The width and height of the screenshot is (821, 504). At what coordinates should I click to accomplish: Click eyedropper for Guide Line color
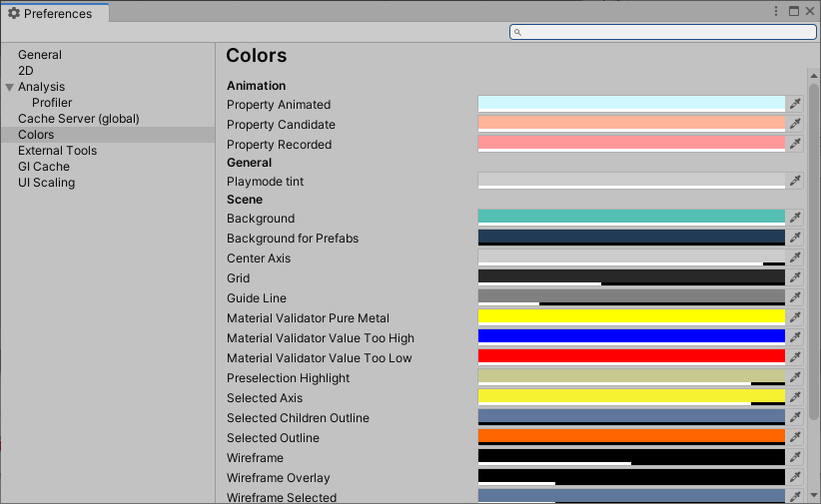coord(795,297)
